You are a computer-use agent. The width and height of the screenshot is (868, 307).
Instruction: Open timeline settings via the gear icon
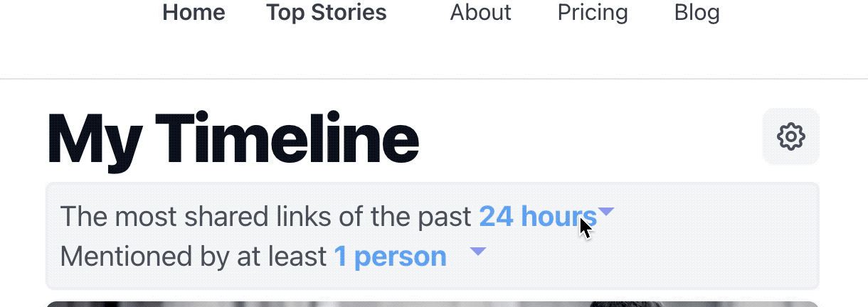(x=790, y=136)
